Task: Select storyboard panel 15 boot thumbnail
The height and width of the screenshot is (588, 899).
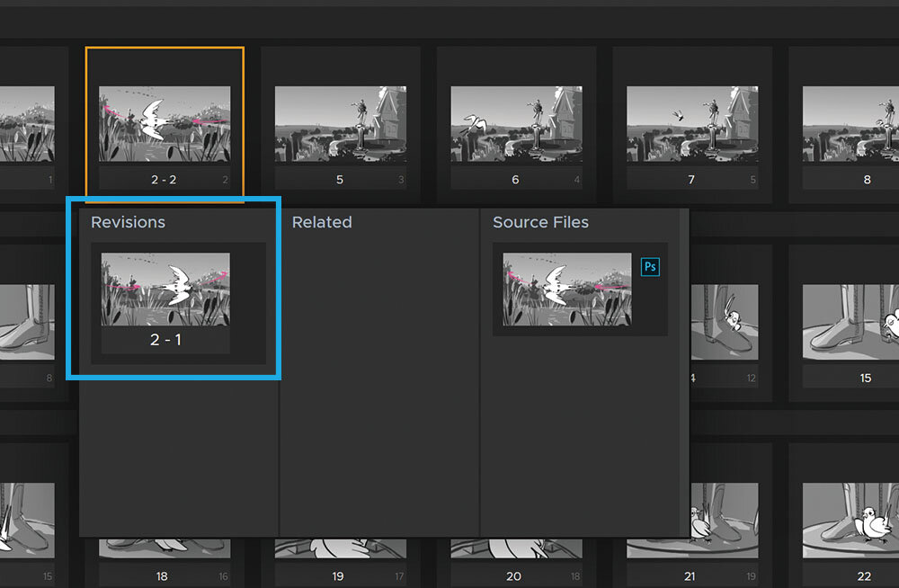Action: pos(850,323)
